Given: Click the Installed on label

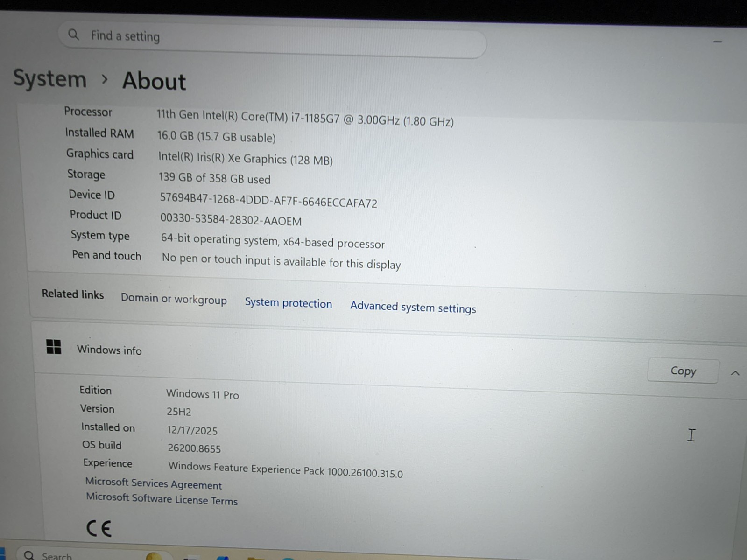Looking at the screenshot, I should [108, 427].
